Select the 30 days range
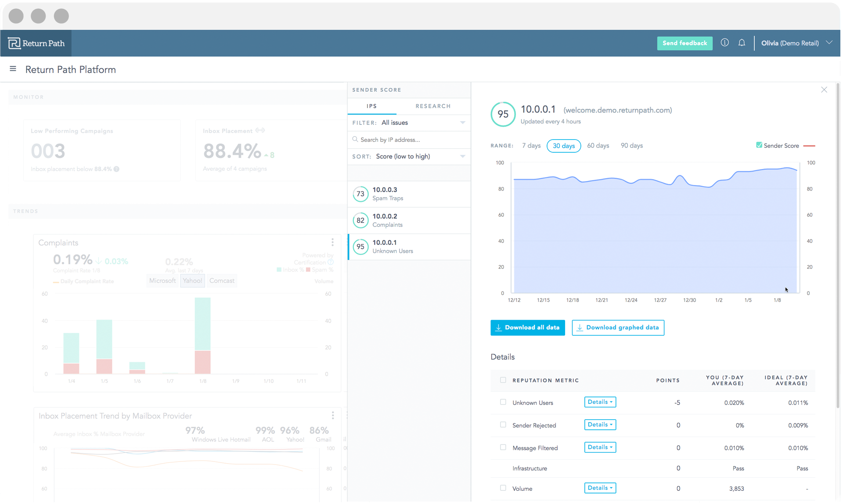This screenshot has height=504, width=843. [x=564, y=146]
